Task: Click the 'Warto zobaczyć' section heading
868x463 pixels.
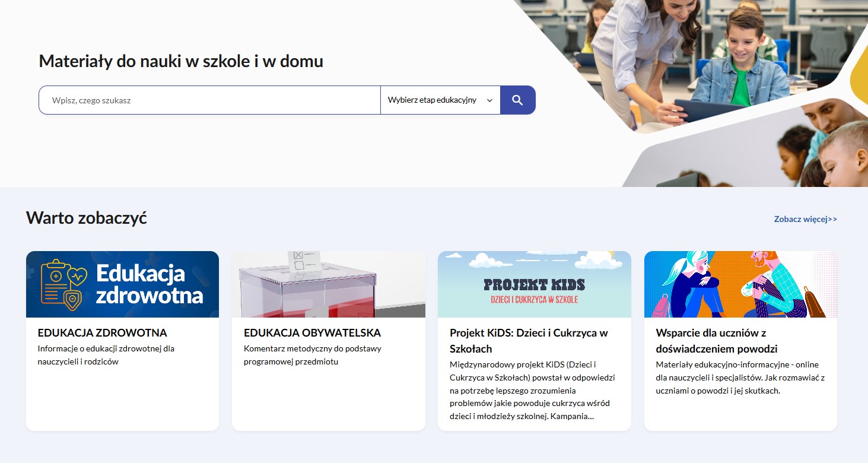Action: [87, 218]
